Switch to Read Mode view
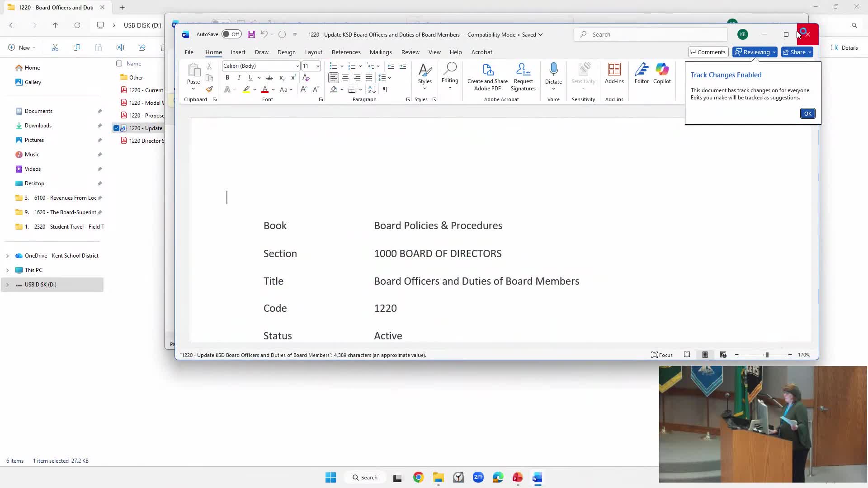This screenshot has height=488, width=868. (687, 355)
